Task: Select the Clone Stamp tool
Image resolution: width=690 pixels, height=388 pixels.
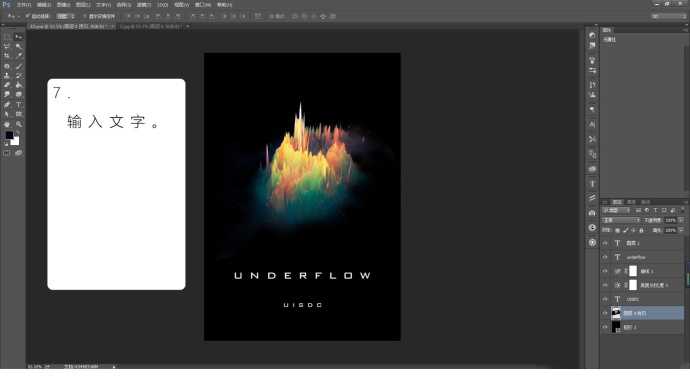Action: click(x=7, y=76)
